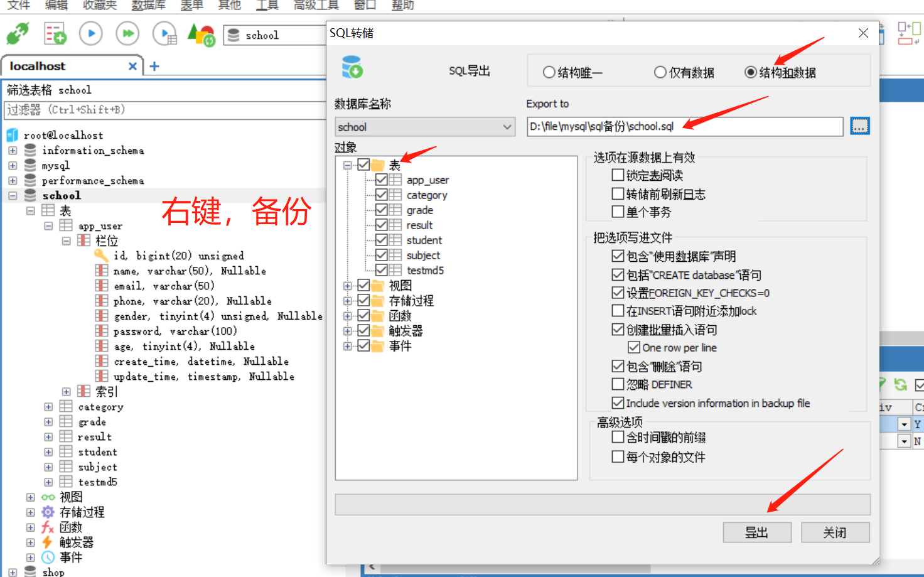
Task: Click the SQL export icon in dump dialog
Action: pos(352,67)
